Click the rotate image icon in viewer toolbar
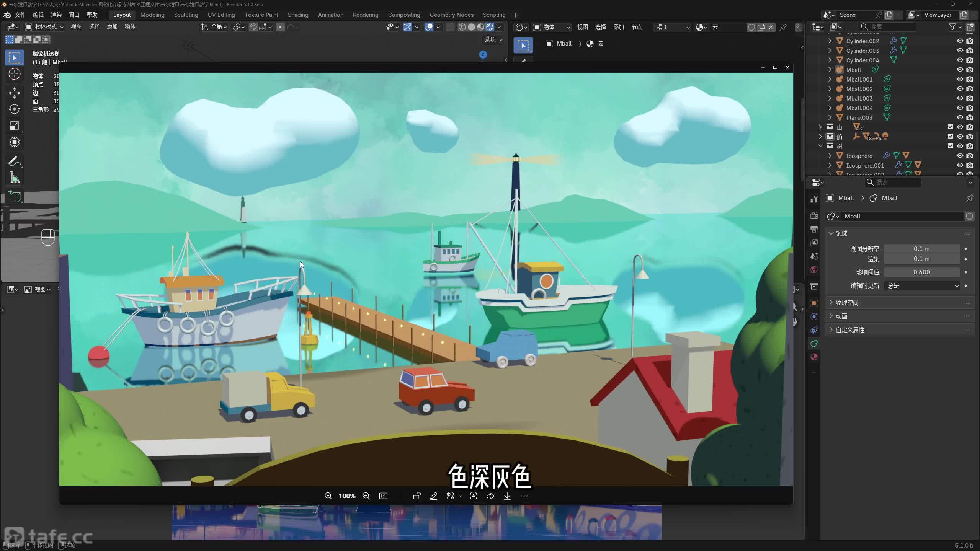Image resolution: width=980 pixels, height=551 pixels. [x=417, y=496]
